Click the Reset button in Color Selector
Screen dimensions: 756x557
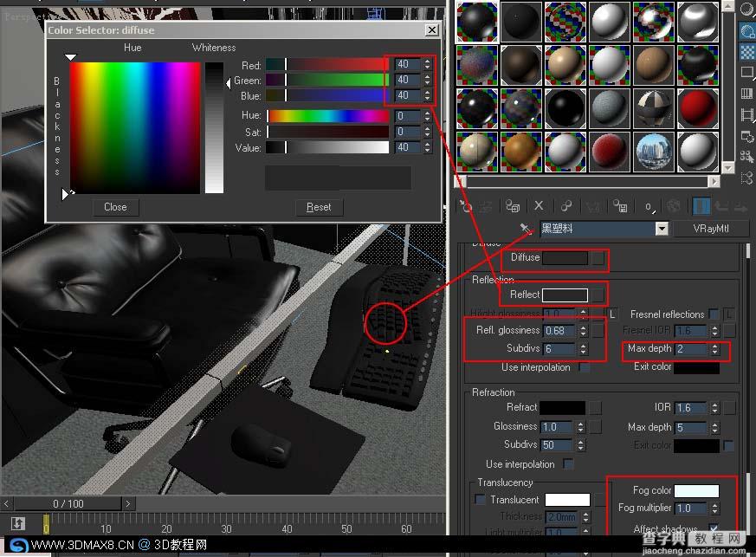point(319,207)
